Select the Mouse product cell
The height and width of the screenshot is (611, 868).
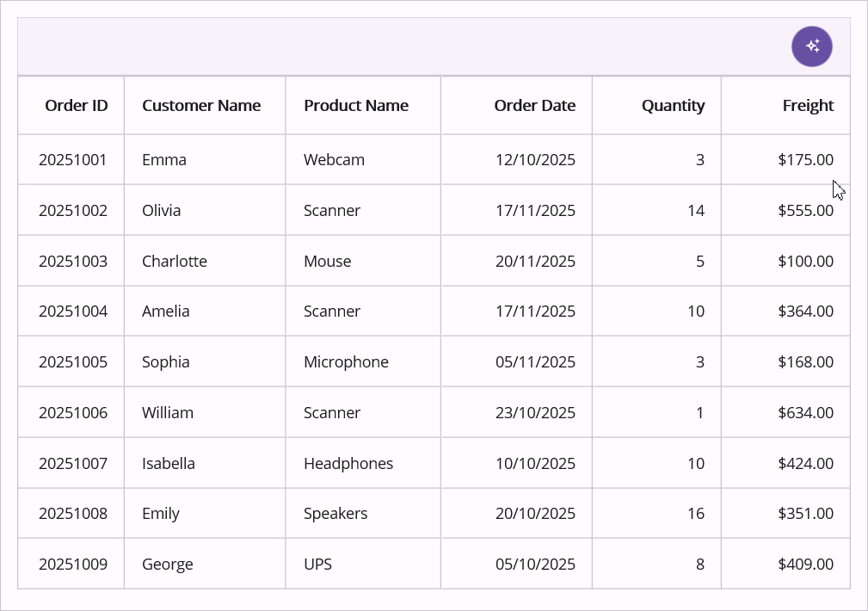328,262
